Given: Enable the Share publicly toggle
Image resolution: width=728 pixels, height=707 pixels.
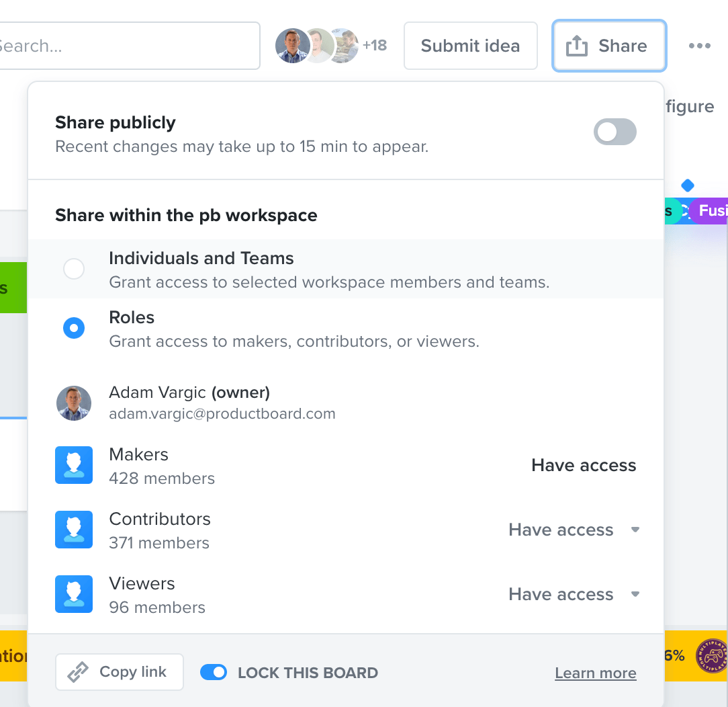Looking at the screenshot, I should [x=615, y=132].
